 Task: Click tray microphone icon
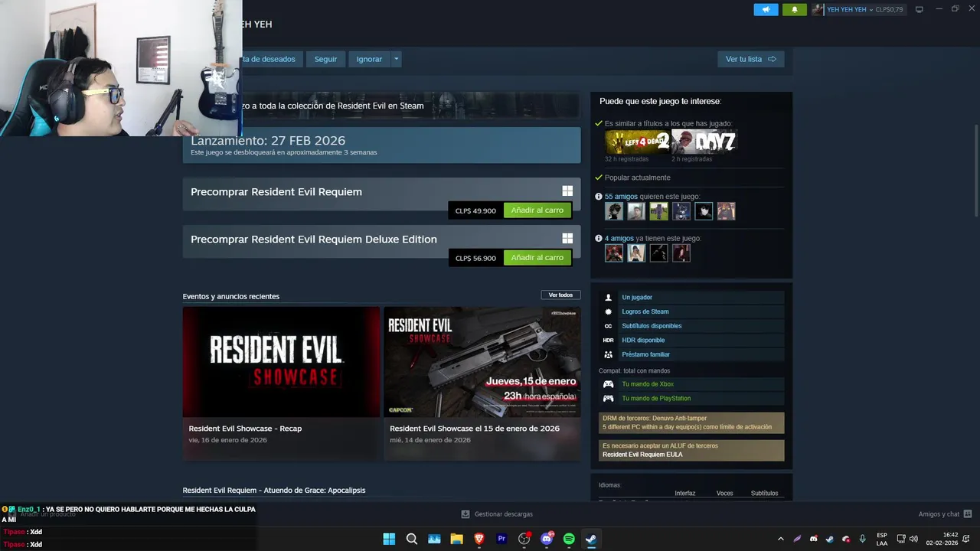863,539
